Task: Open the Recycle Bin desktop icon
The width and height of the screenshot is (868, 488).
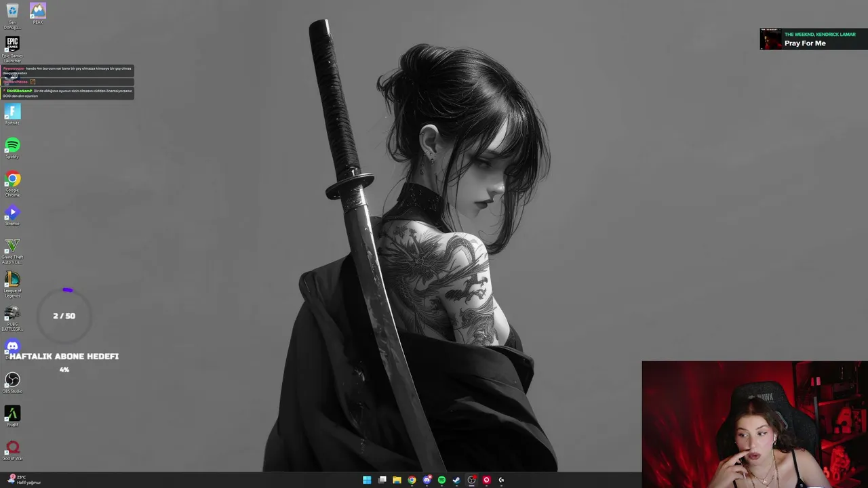Action: [12, 16]
